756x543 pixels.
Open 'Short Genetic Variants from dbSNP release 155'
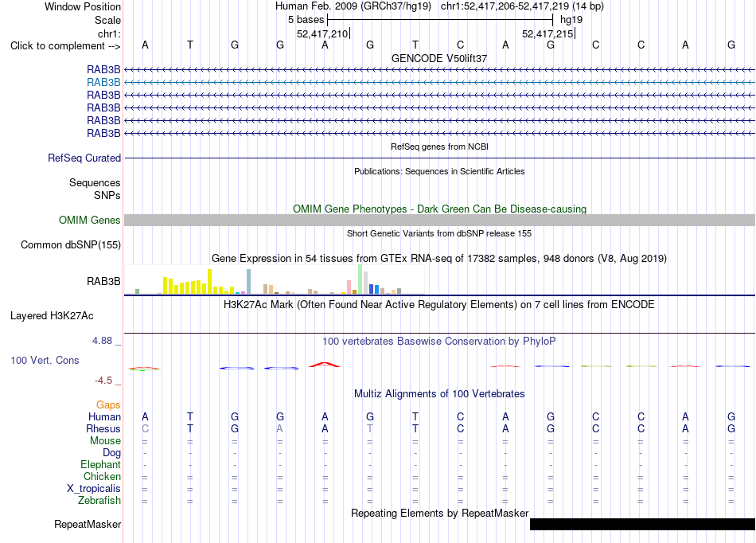coord(439,233)
